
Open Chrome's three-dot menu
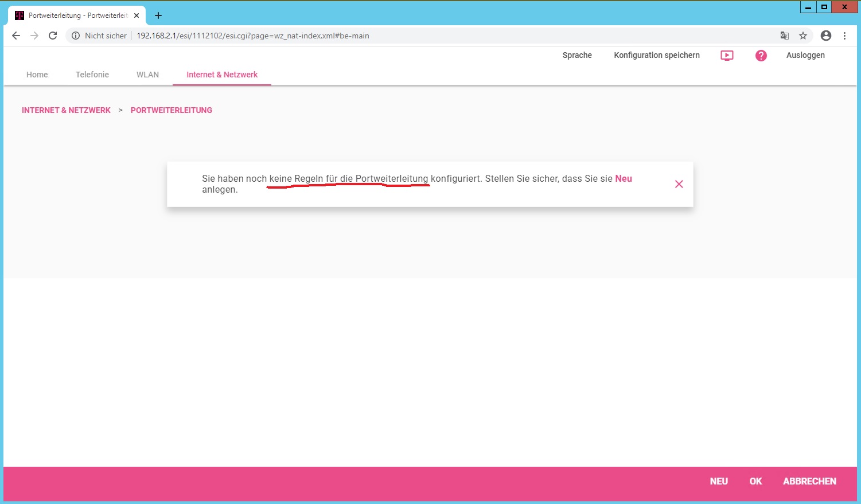(x=844, y=36)
